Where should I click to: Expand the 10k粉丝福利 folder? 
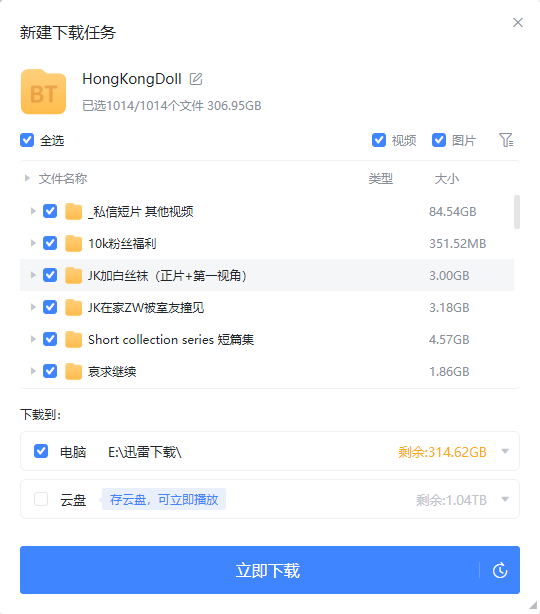(33, 243)
